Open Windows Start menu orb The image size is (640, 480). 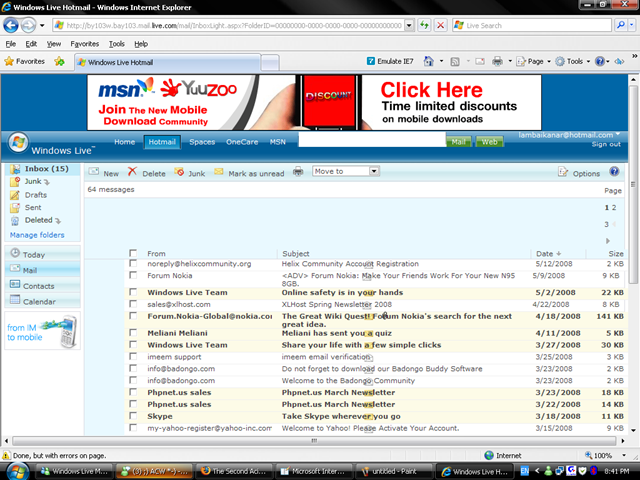18,470
